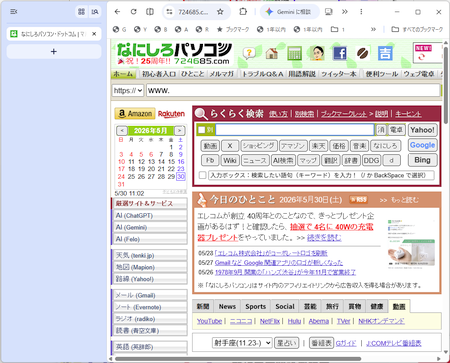Screen dimensions: 450x363
Task: Click the article thumbnail image
Action: (x=412, y=244)
